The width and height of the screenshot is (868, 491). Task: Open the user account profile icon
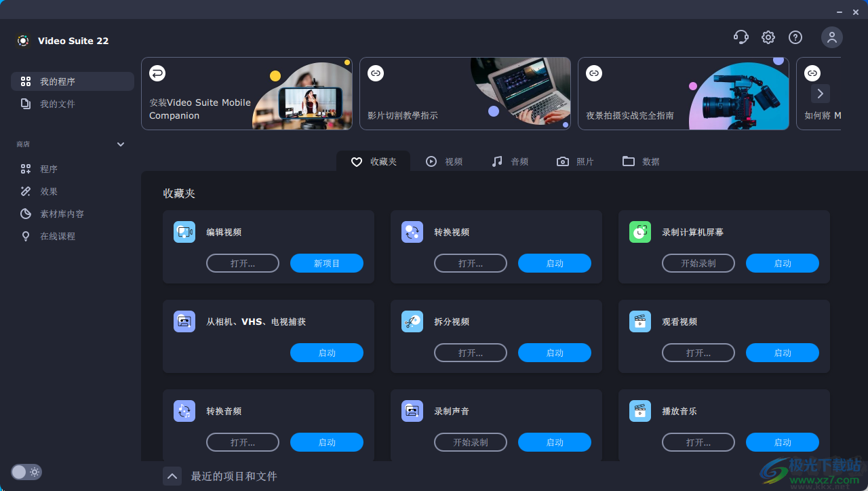pyautogui.click(x=832, y=37)
